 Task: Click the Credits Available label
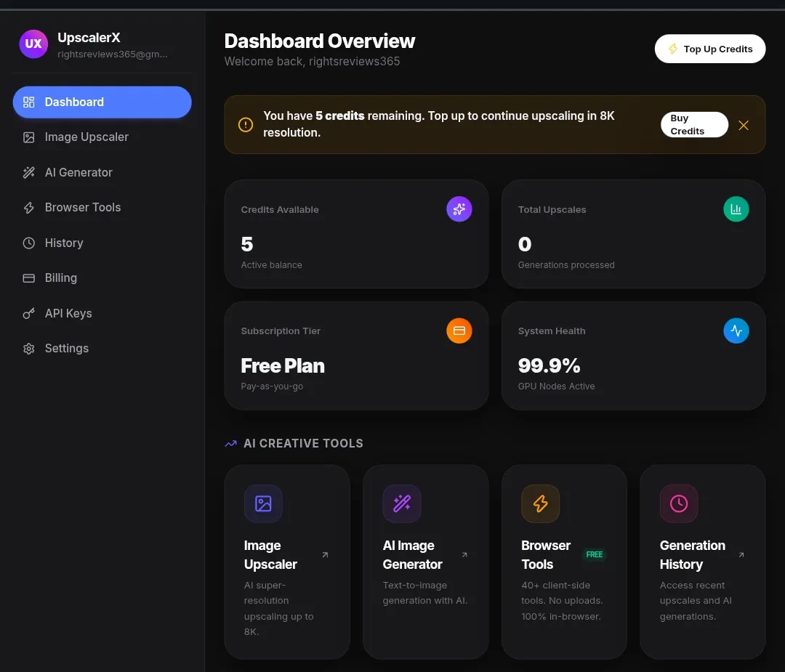pyautogui.click(x=280, y=210)
